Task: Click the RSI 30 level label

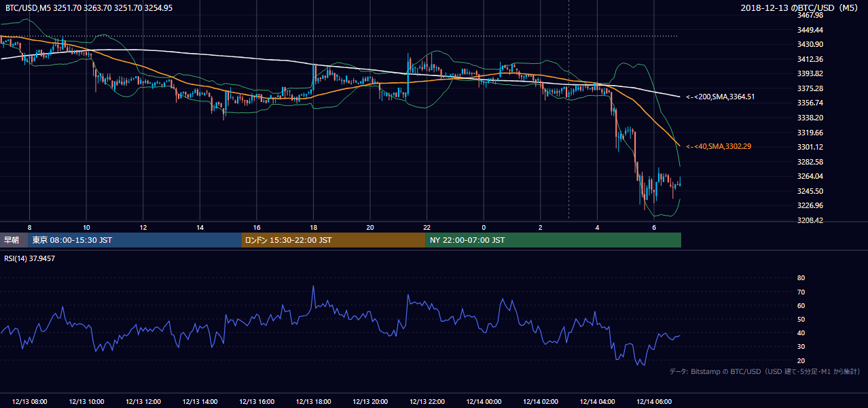Action: (x=801, y=347)
